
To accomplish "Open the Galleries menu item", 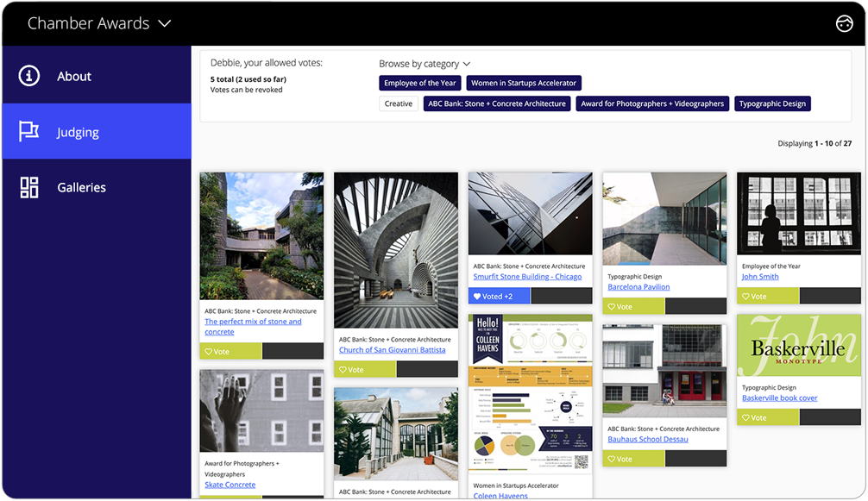I will point(81,187).
